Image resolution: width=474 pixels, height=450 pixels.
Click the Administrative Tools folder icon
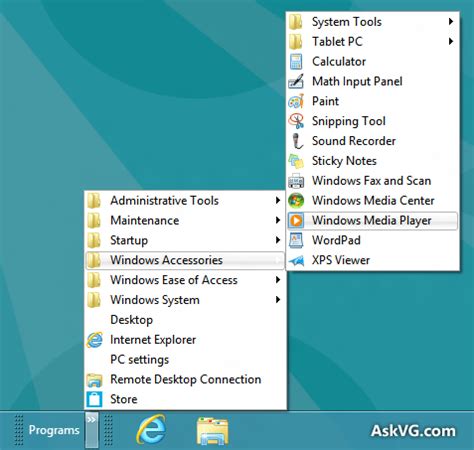click(x=94, y=201)
